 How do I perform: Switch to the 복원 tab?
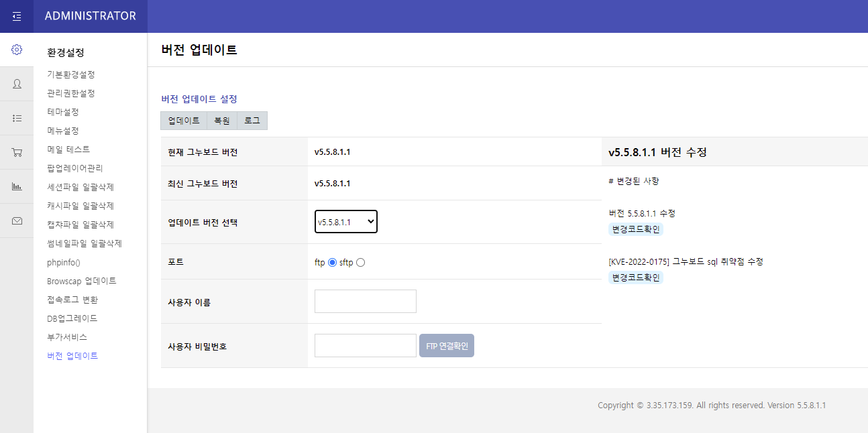click(x=221, y=121)
